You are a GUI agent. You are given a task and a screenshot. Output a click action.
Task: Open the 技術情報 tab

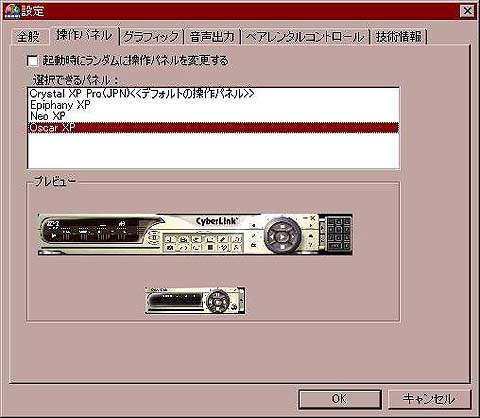[x=399, y=36]
